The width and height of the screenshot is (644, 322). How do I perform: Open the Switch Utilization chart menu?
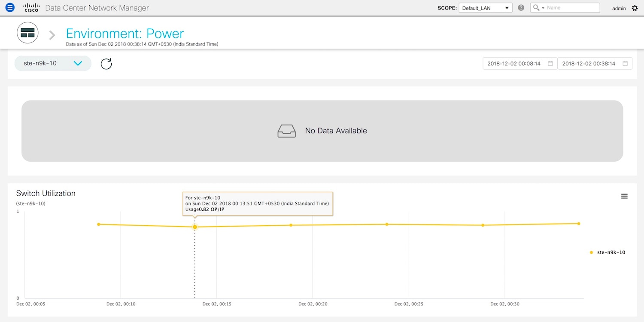pos(624,196)
